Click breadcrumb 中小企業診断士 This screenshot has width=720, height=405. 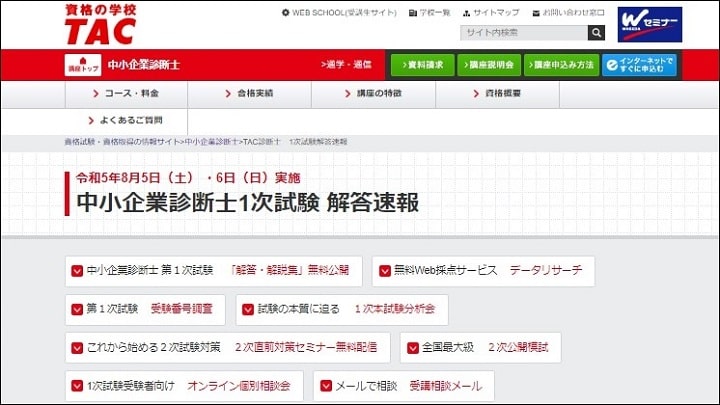point(212,142)
